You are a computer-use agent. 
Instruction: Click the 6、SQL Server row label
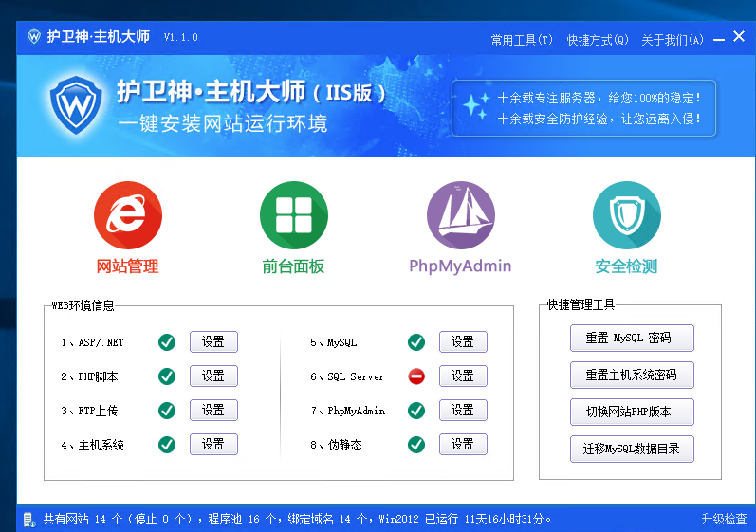347,376
